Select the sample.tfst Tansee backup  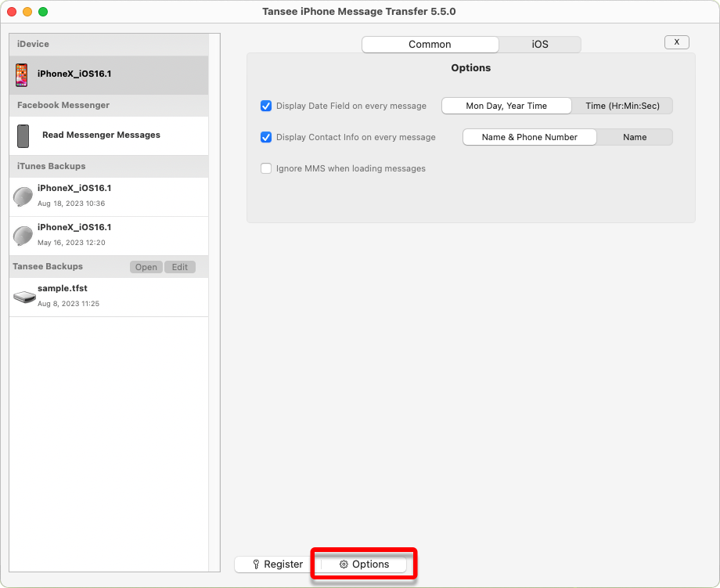109,298
